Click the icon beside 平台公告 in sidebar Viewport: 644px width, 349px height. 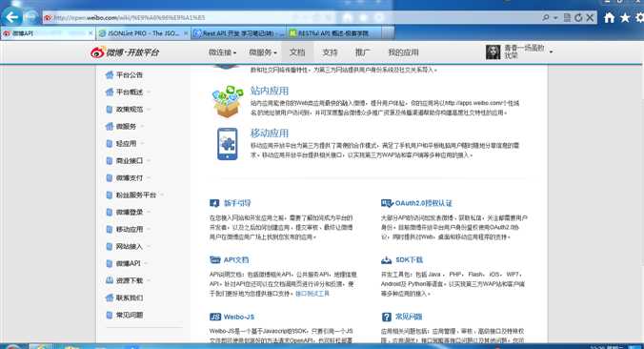[110, 74]
